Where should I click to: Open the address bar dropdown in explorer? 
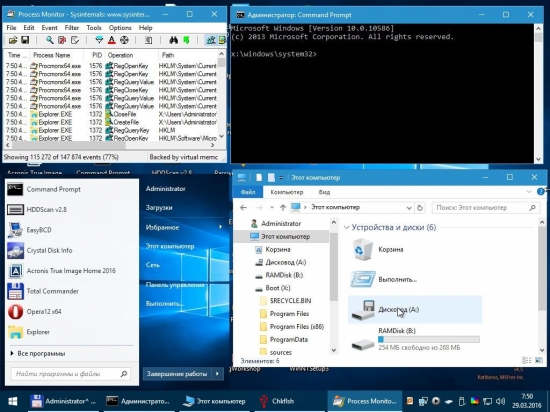point(409,208)
